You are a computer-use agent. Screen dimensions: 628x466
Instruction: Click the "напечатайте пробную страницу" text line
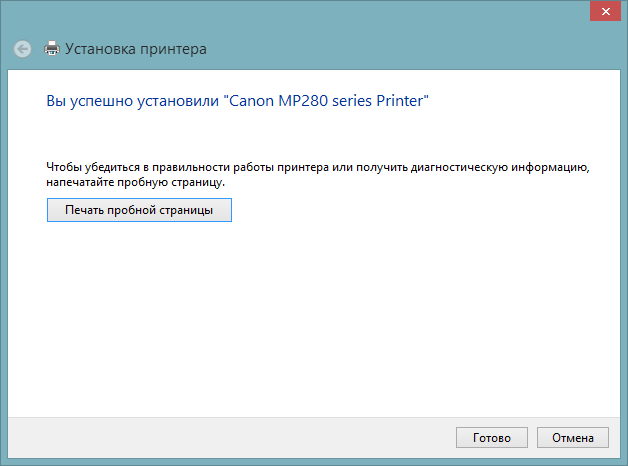[x=136, y=183]
